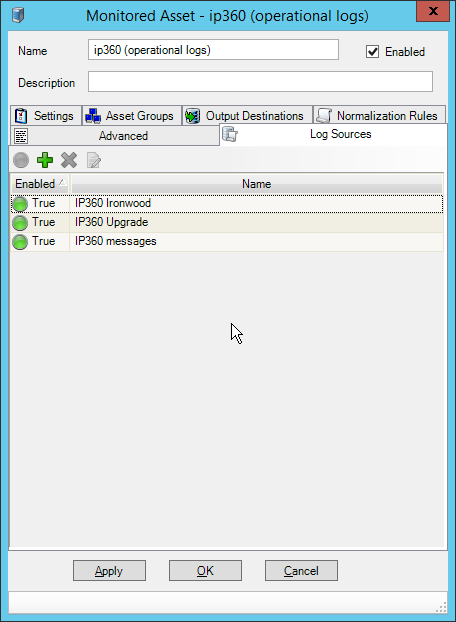Select the Log Sources tab
456x622 pixels.
333,134
